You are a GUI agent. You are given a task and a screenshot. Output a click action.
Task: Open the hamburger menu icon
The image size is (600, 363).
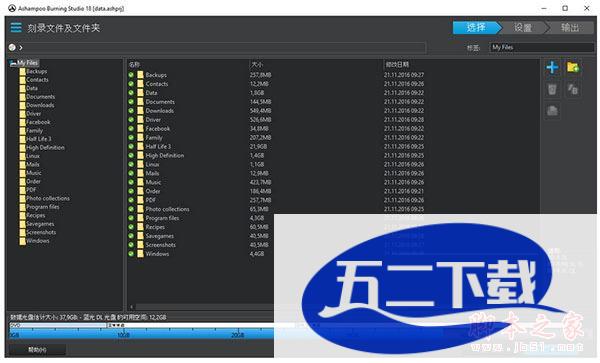pyautogui.click(x=16, y=28)
